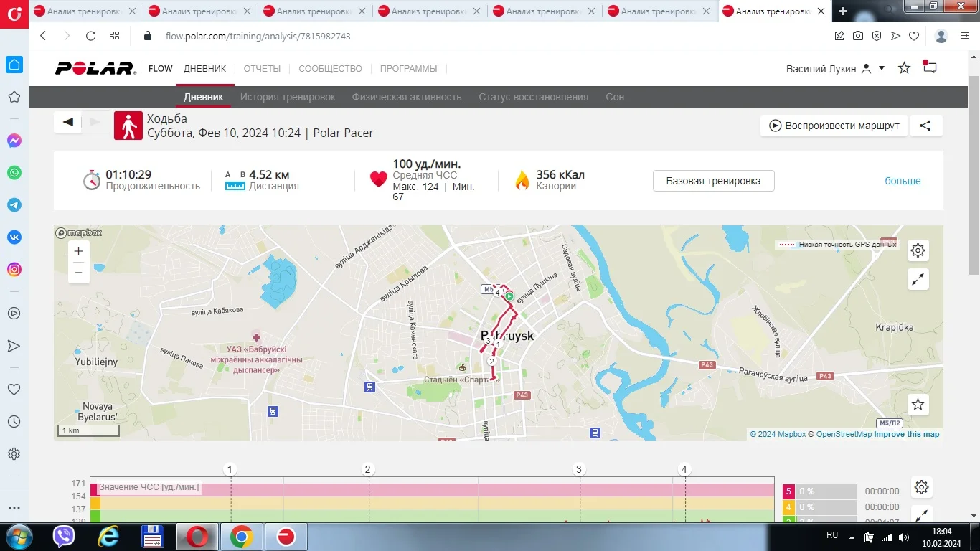Click the RU language indicator
The width and height of the screenshot is (980, 551).
coord(832,535)
